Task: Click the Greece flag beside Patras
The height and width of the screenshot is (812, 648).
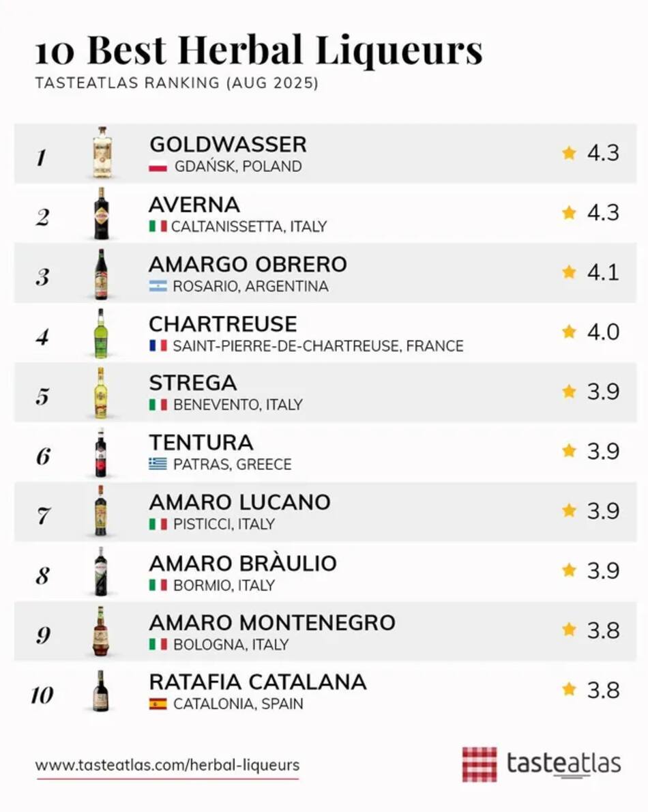Action: (158, 464)
